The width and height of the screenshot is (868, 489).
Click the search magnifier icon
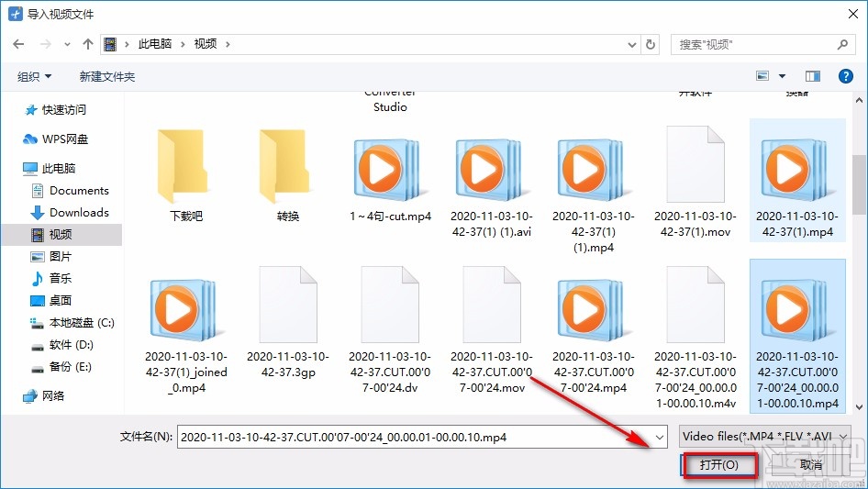click(x=842, y=44)
